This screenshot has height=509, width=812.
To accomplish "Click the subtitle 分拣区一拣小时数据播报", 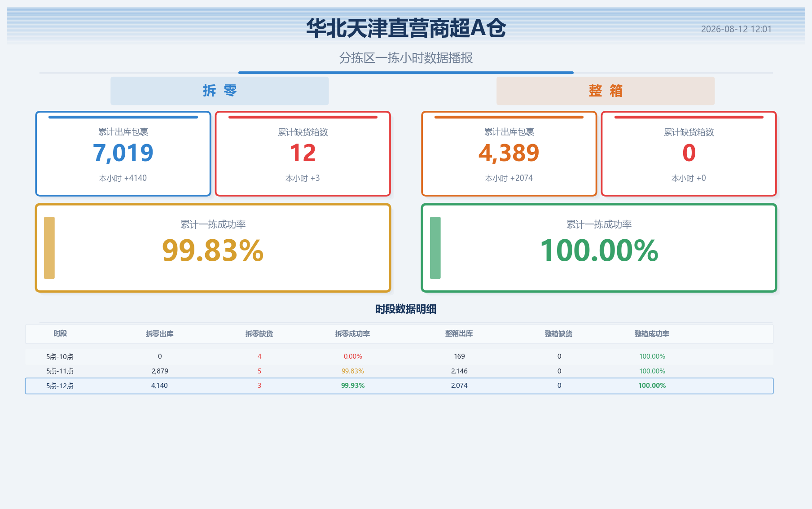I will (406, 58).
